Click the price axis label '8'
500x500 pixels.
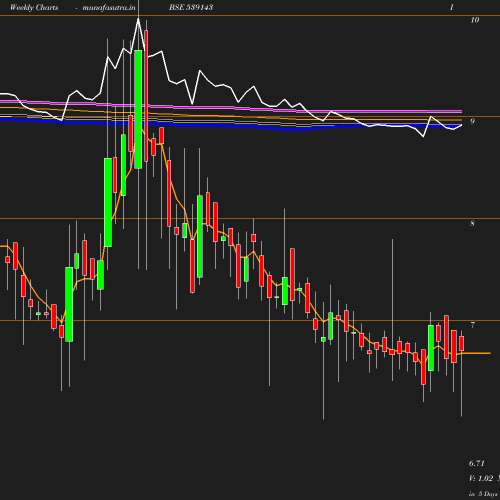coord(472,223)
